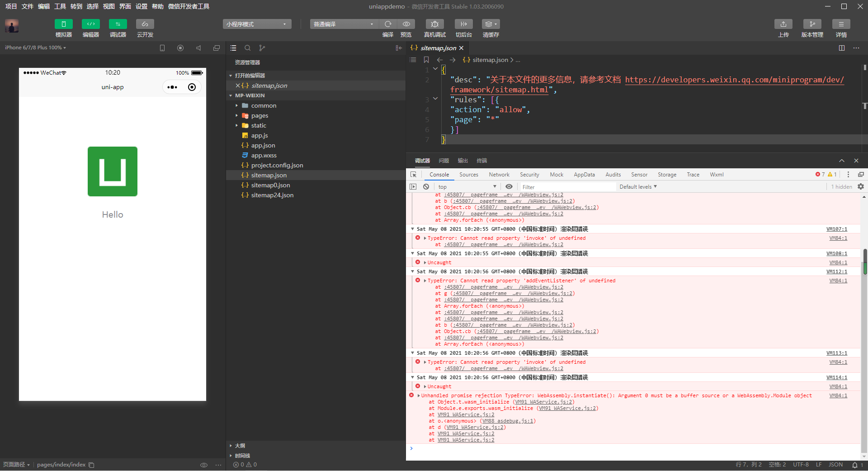Click the compile refresh (编译) icon
The height and width of the screenshot is (471, 868).
coord(388,24)
